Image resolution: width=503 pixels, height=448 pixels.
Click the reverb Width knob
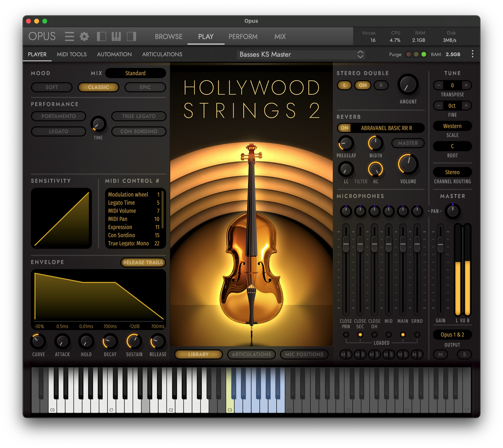(x=375, y=143)
